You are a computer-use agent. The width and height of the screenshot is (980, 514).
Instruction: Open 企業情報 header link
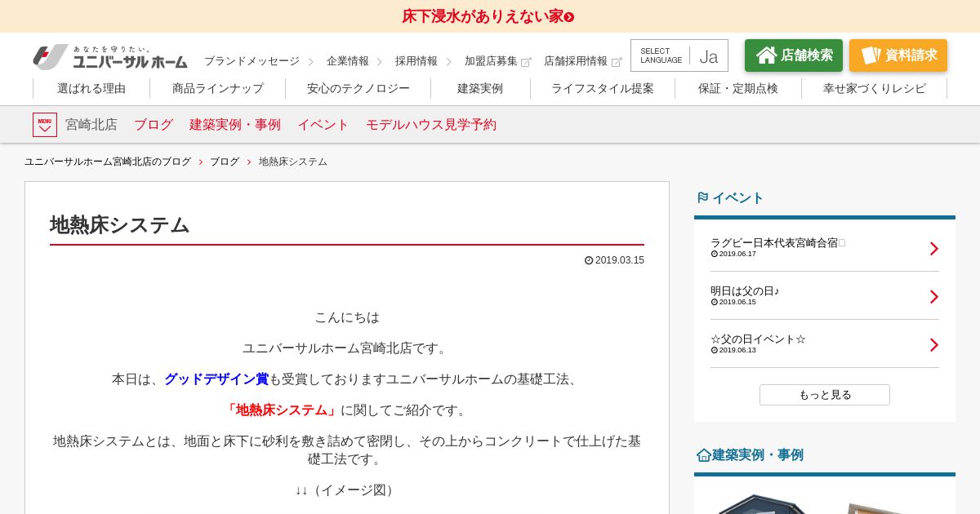(348, 61)
